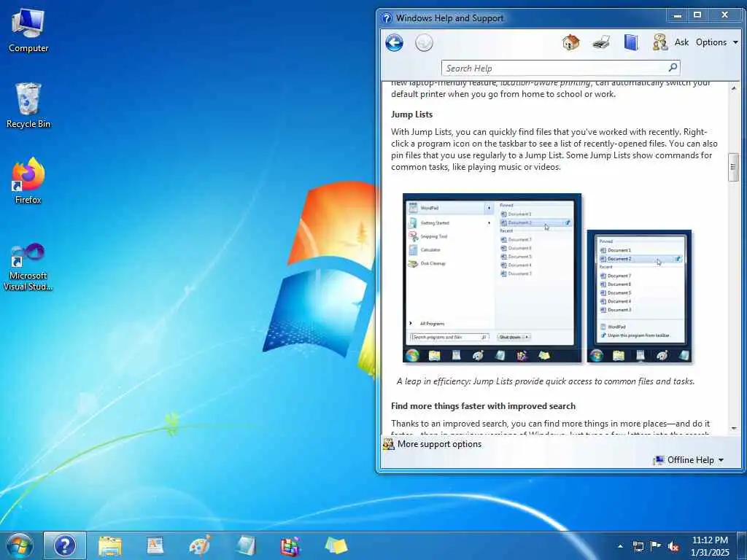Click the More support options icon
The image size is (747, 560).
389,444
